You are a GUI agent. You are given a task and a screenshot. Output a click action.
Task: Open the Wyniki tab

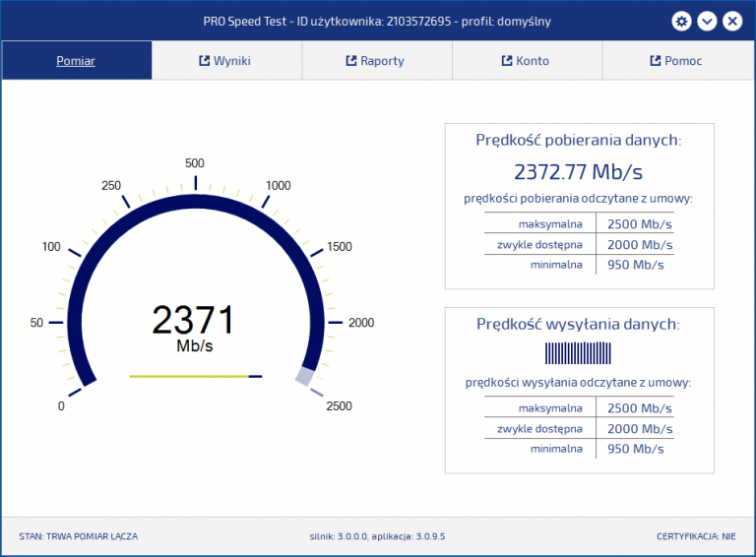coord(225,61)
